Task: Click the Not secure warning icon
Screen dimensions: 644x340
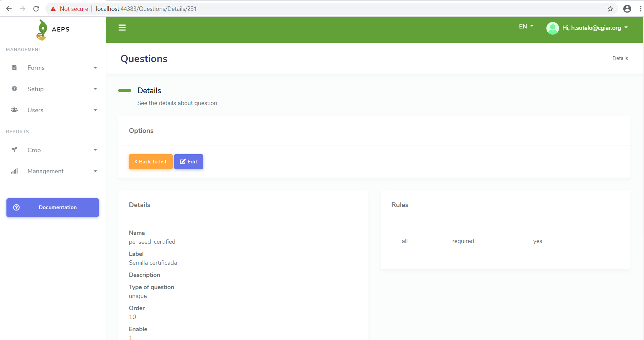Action: click(x=53, y=9)
